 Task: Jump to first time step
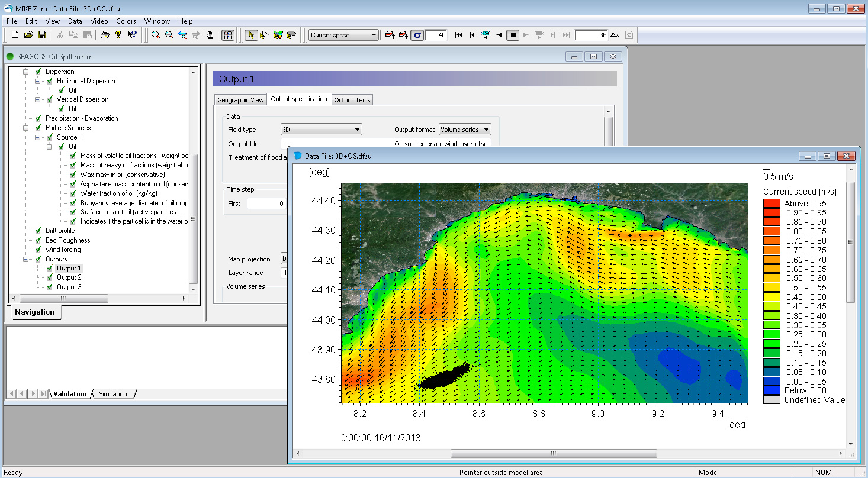point(459,35)
